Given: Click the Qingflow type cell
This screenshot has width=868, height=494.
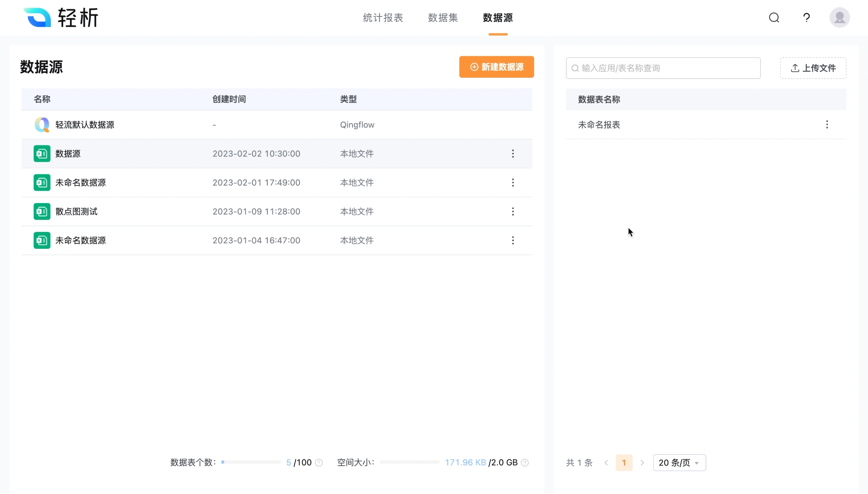Looking at the screenshot, I should click(357, 125).
